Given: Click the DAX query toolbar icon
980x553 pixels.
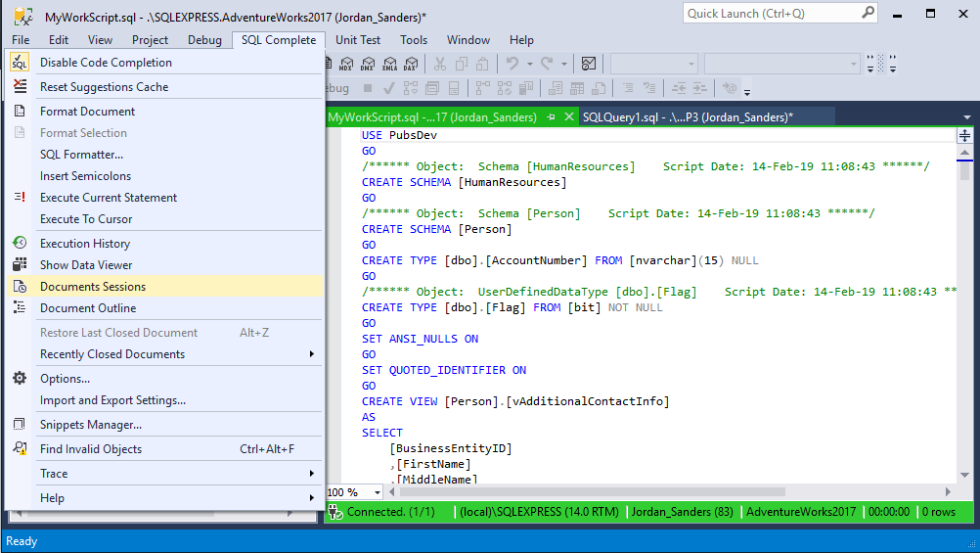Looking at the screenshot, I should [x=411, y=64].
